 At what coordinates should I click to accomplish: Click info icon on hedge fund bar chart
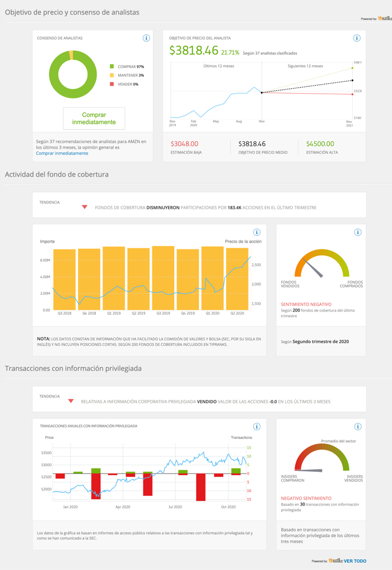pos(256,232)
